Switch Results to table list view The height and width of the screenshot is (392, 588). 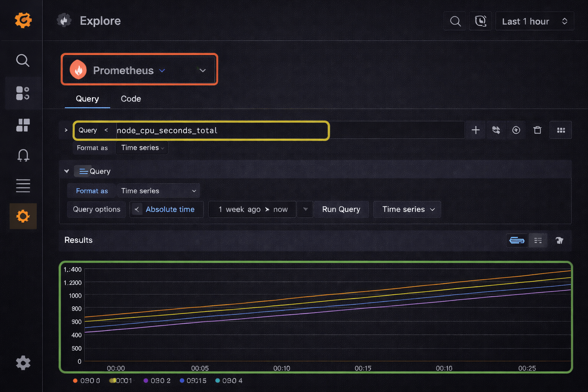coord(538,240)
